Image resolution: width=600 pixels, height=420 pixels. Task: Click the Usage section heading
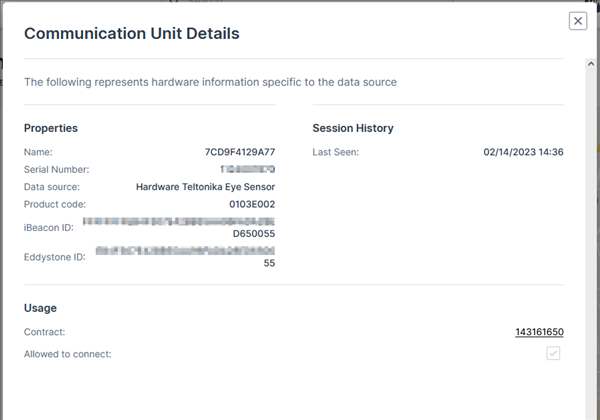(x=40, y=308)
